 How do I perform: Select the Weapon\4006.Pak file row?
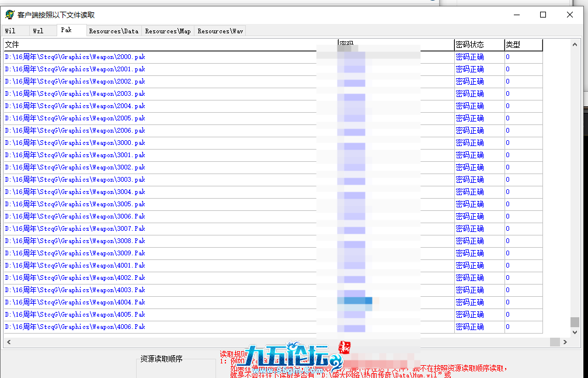75,327
